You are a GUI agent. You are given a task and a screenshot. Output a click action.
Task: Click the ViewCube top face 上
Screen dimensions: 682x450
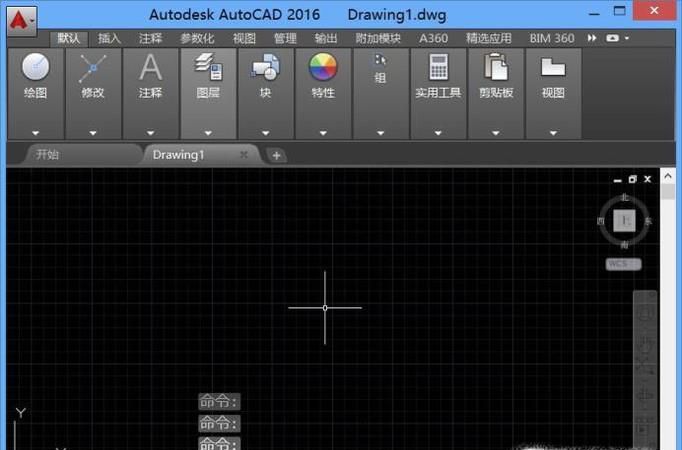coord(624,220)
